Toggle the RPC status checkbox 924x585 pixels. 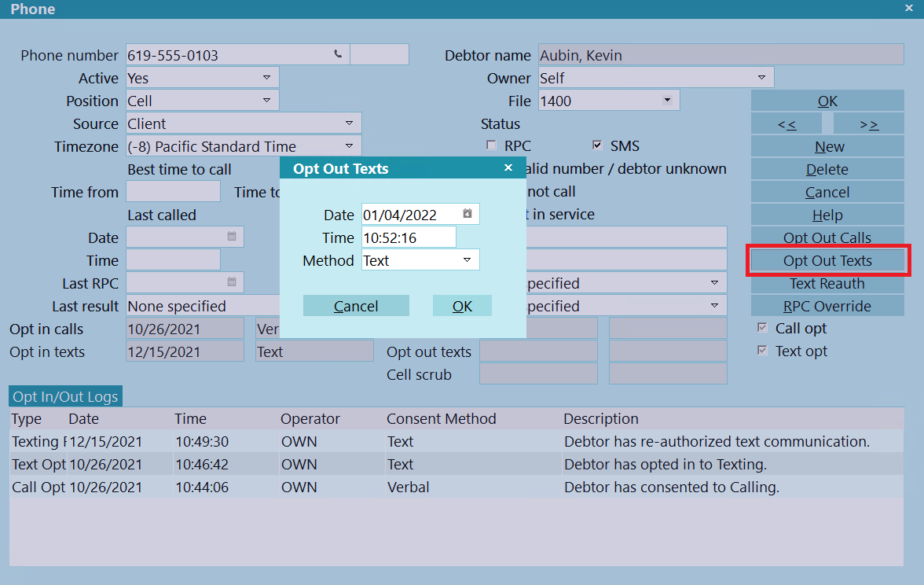[x=491, y=145]
